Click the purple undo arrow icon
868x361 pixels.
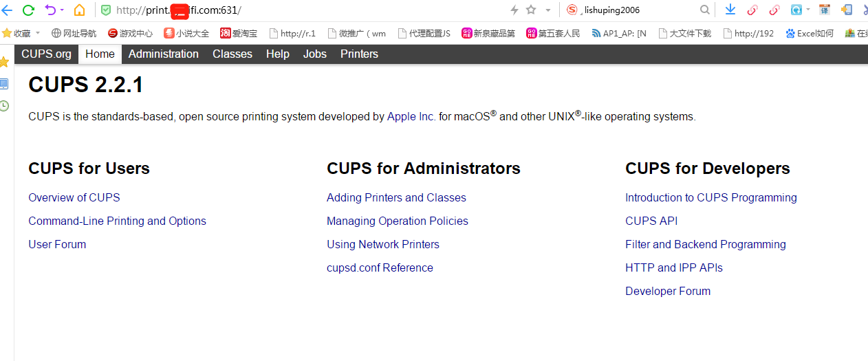click(50, 10)
